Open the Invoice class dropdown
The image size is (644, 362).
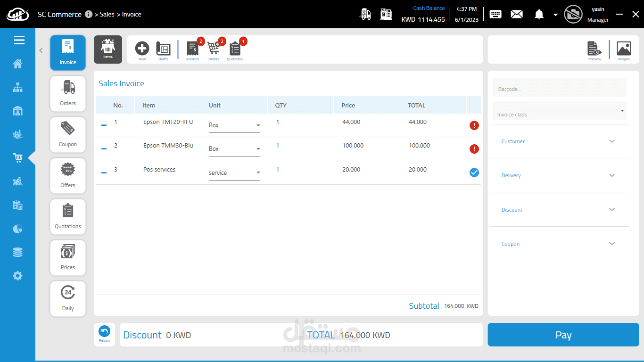point(560,111)
